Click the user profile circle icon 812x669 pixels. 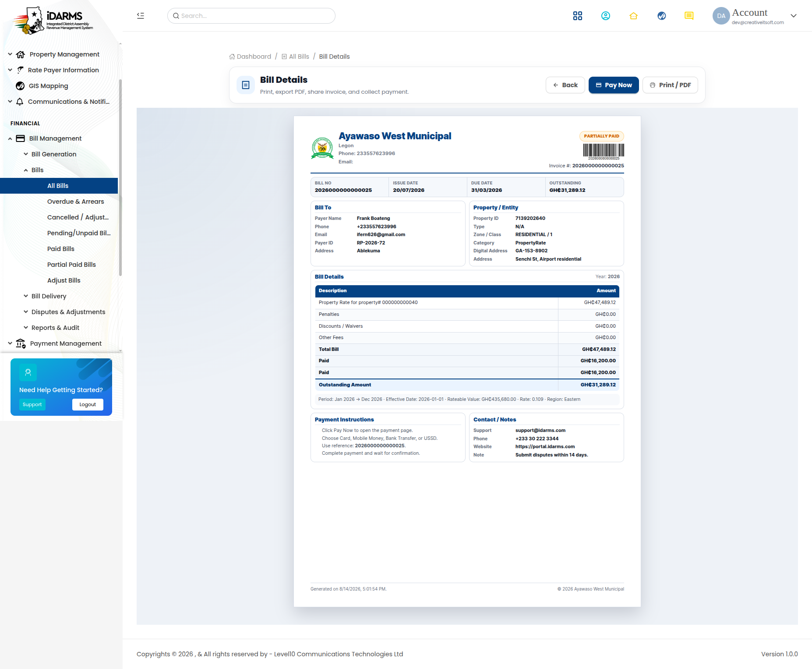606,16
